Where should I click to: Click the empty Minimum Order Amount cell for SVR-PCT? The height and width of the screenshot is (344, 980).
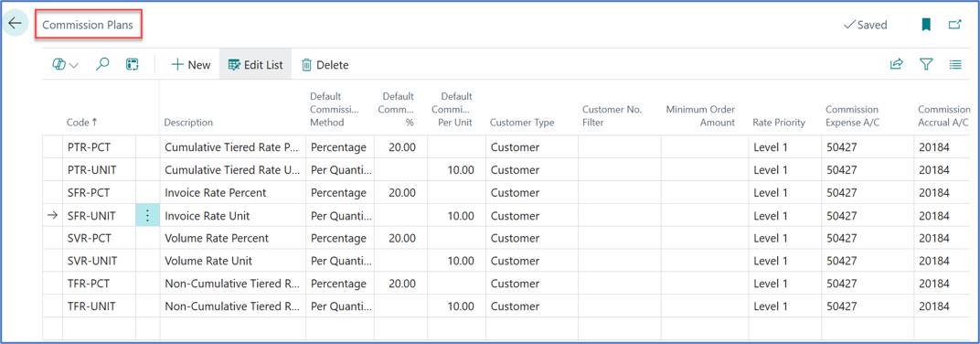(704, 238)
